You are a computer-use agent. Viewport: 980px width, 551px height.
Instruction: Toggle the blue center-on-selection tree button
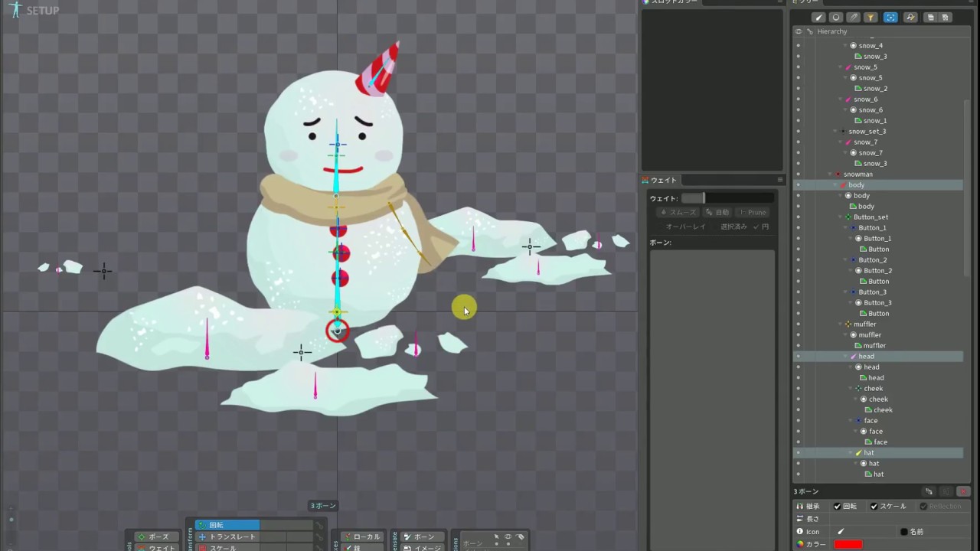pos(890,18)
